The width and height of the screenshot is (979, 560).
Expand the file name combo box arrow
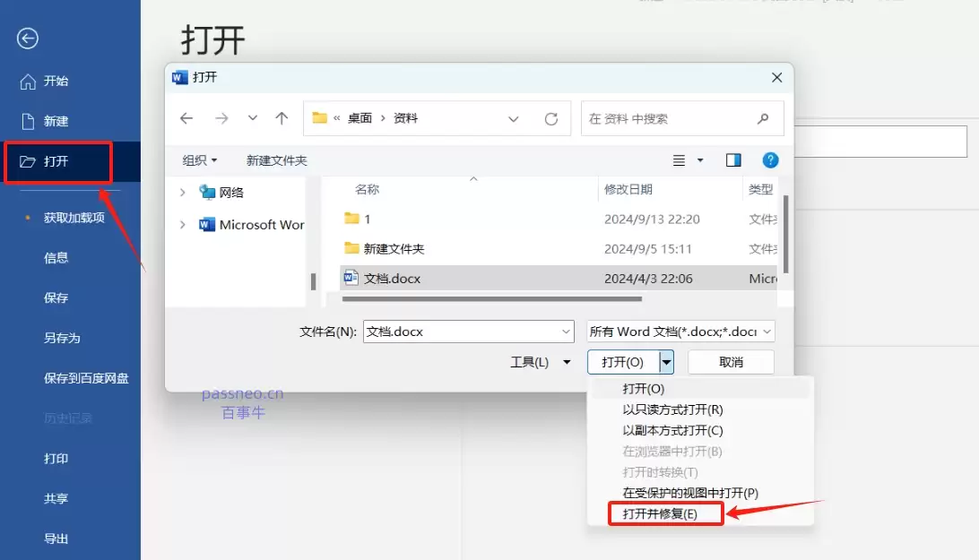(566, 331)
